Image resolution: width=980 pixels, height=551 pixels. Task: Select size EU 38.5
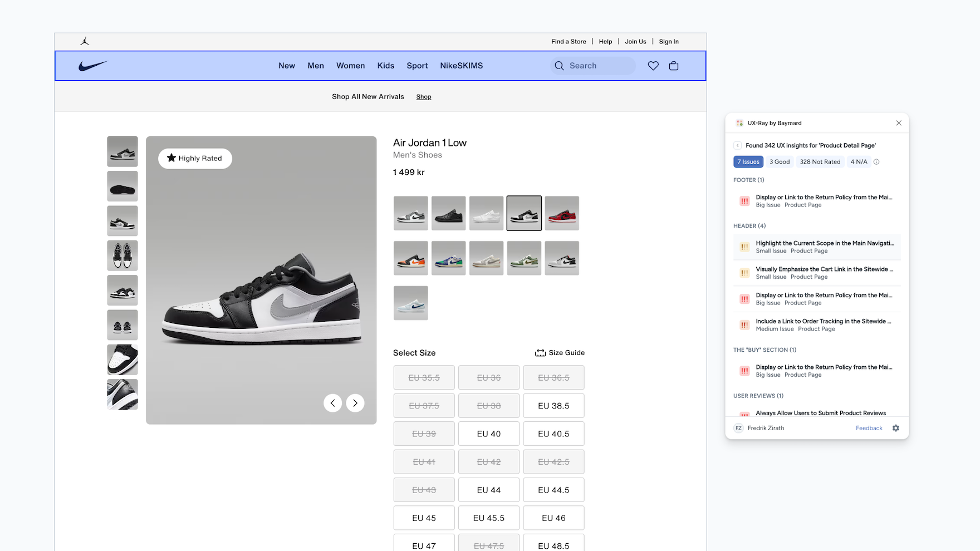tap(553, 406)
